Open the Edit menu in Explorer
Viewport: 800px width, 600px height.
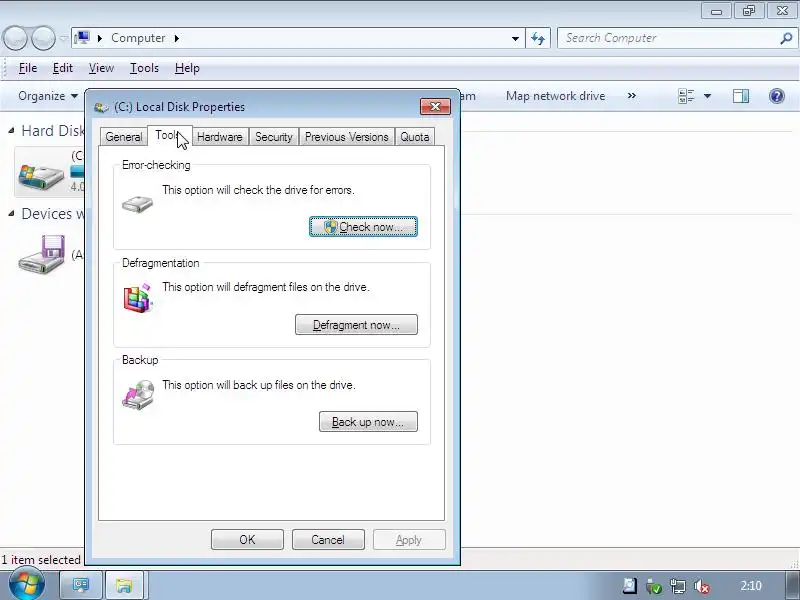coord(63,68)
